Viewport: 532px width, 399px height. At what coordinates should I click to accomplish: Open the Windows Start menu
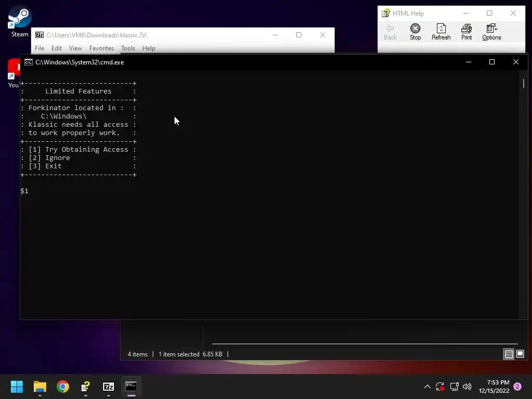17,387
